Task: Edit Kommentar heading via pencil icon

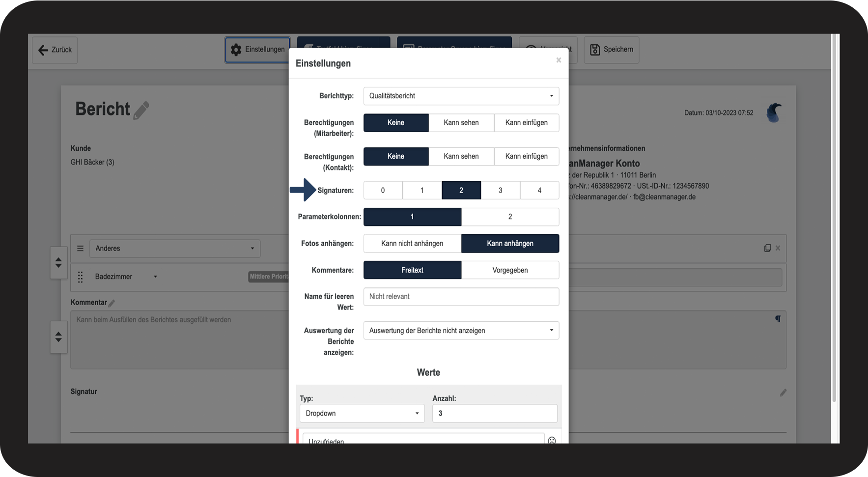Action: [112, 303]
